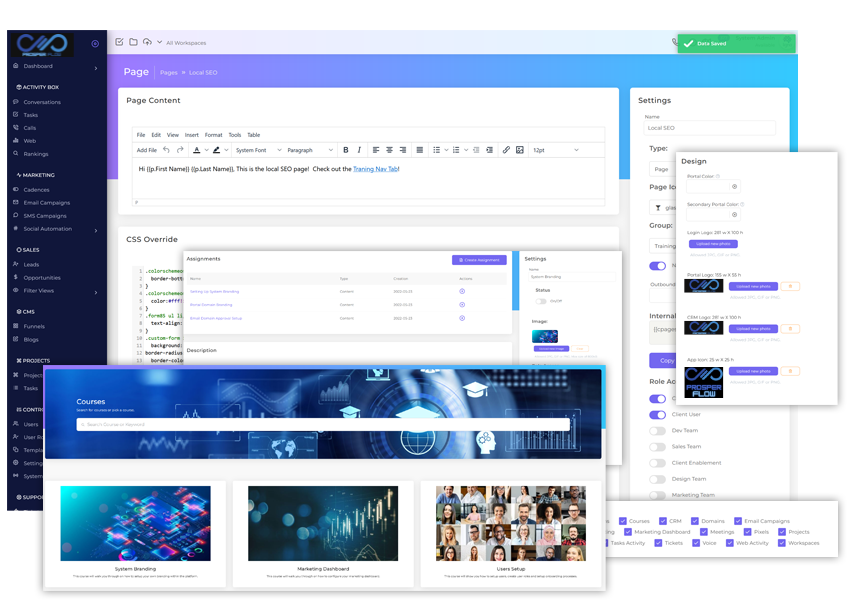Open the Table menu
858x606 pixels.
(254, 135)
